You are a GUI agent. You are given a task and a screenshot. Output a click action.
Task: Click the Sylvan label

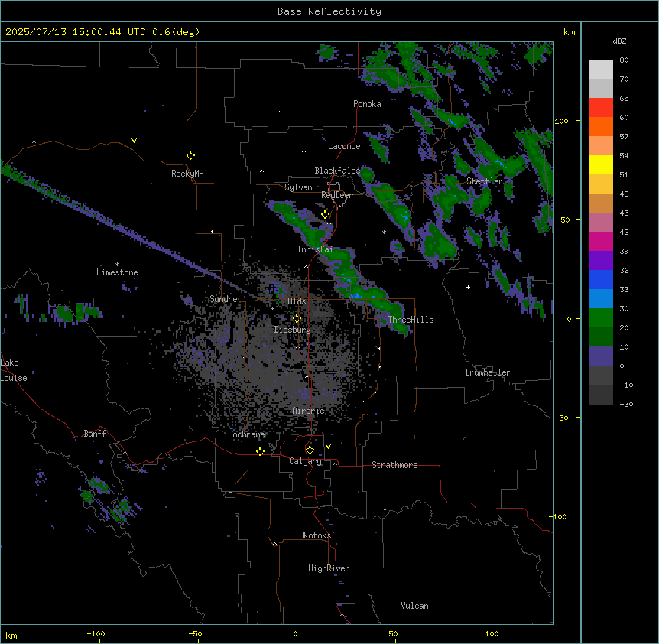(x=298, y=187)
